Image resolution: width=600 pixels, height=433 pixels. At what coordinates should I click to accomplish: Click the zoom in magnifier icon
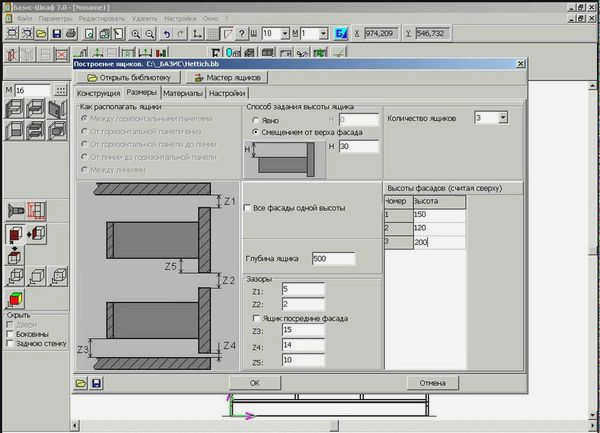(x=135, y=34)
